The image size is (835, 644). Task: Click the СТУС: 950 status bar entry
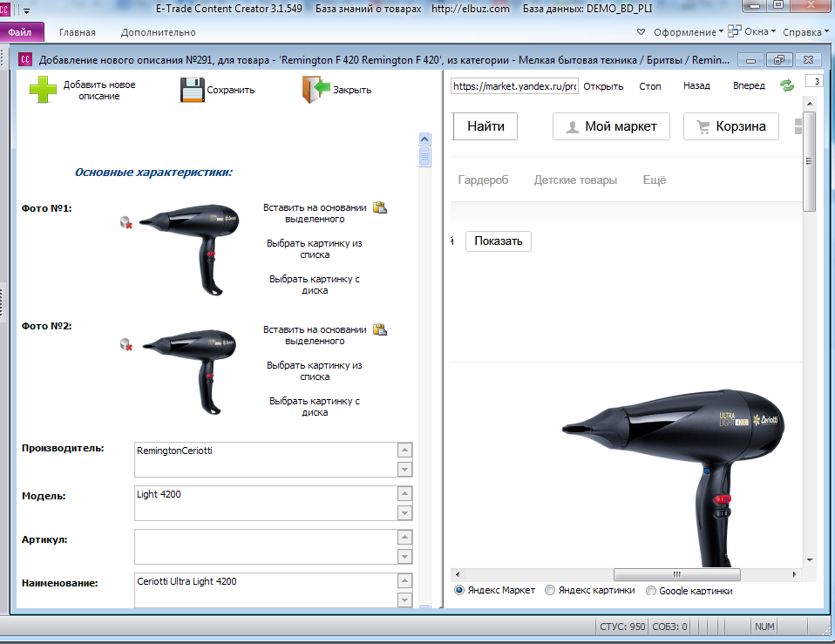(x=622, y=627)
